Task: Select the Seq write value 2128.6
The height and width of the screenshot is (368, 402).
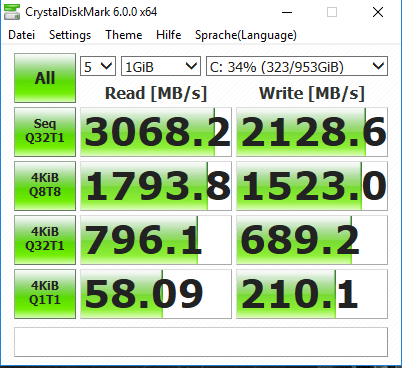Action: (312, 132)
